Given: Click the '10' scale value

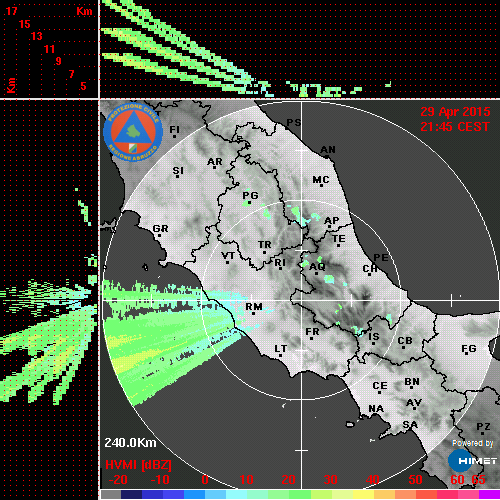Looking at the screenshot, I should 246,480.
